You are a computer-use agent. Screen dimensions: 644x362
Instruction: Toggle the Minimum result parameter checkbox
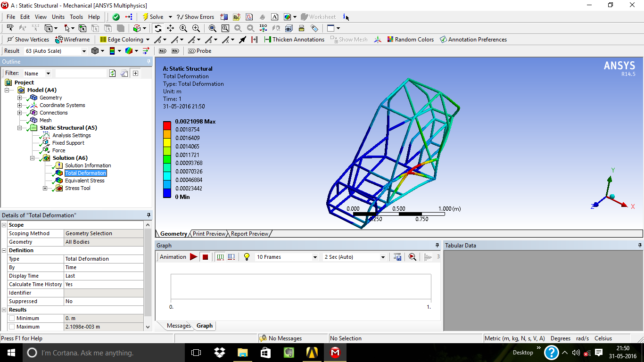pos(12,318)
